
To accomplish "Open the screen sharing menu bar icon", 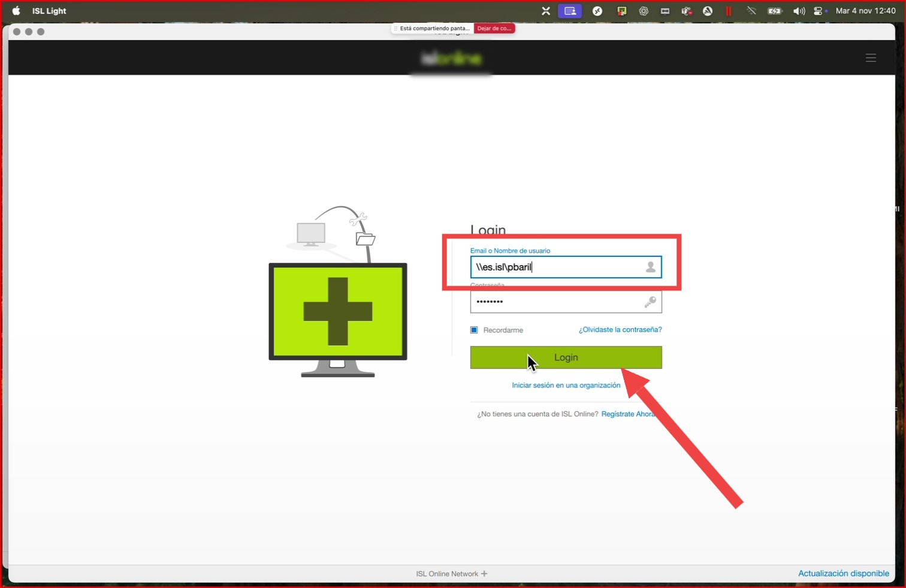I will click(x=570, y=11).
